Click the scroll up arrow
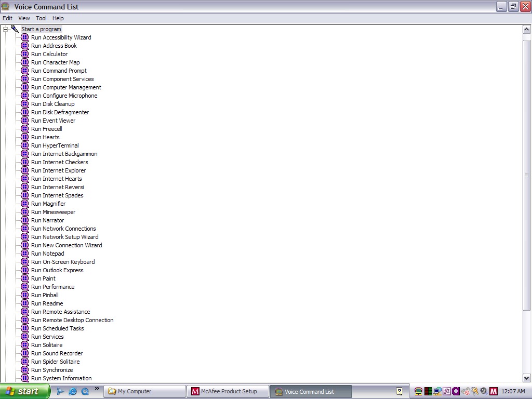 click(526, 30)
